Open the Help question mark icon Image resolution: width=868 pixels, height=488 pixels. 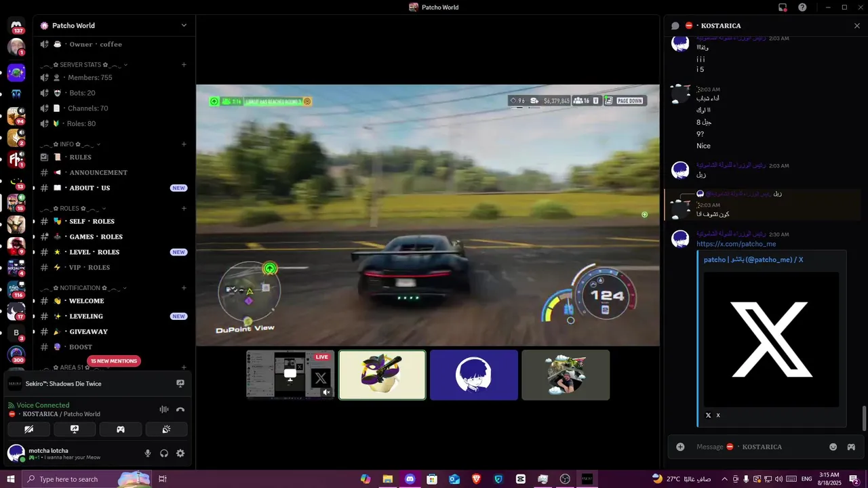(802, 7)
